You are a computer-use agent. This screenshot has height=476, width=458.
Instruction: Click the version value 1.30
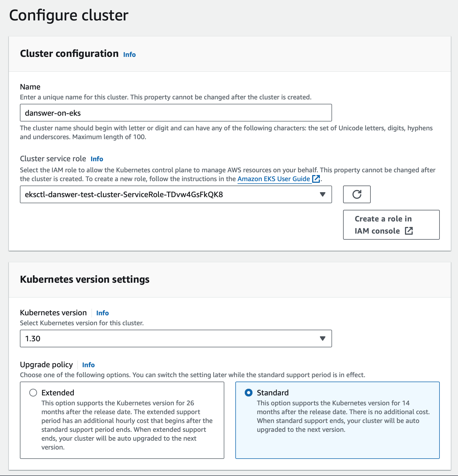(33, 338)
